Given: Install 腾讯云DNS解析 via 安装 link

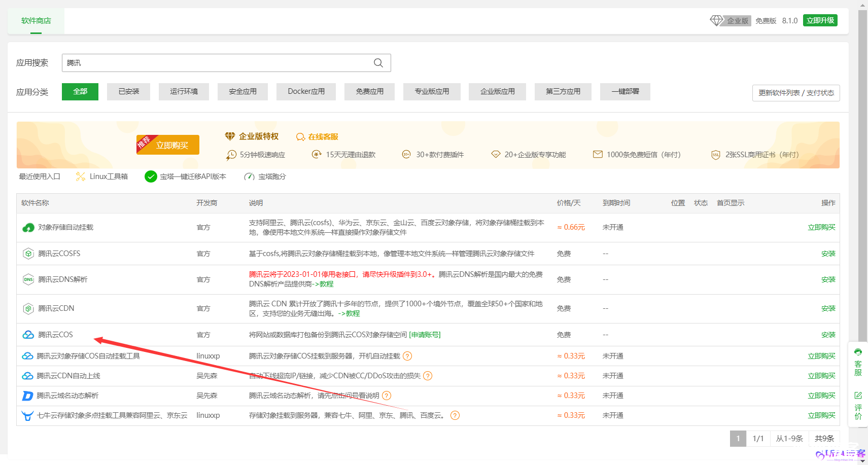Looking at the screenshot, I should [828, 279].
